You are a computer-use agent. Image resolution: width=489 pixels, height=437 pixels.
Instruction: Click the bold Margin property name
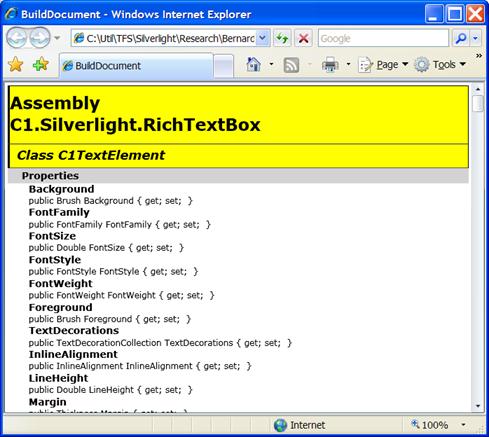click(x=47, y=402)
